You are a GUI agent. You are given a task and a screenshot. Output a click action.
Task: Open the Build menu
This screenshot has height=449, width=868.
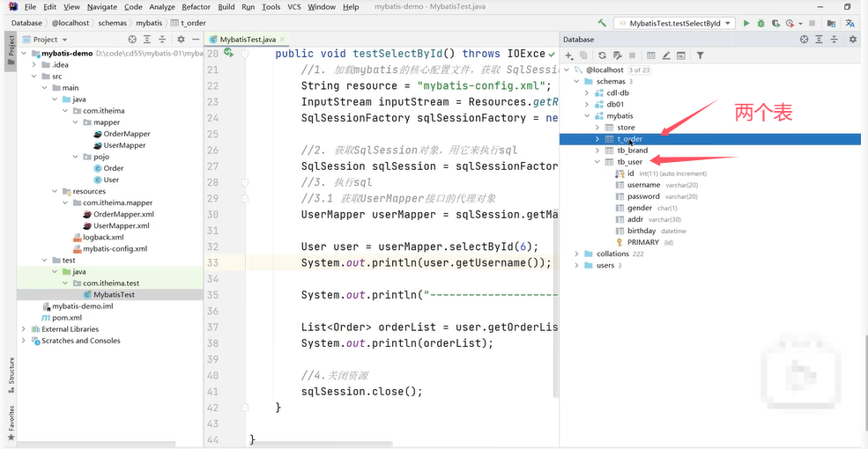[x=226, y=7]
